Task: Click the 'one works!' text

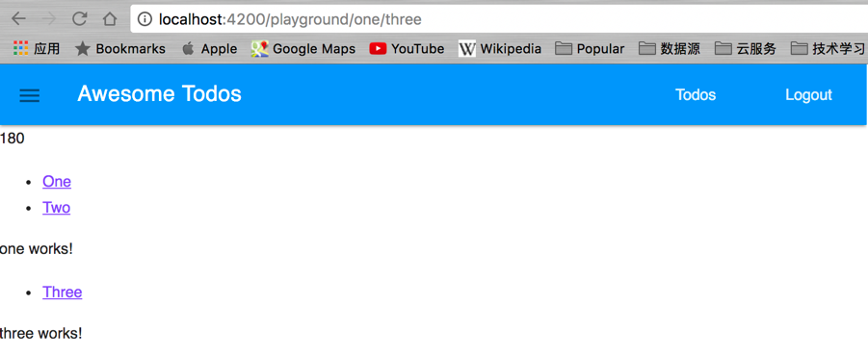Action: 36,249
